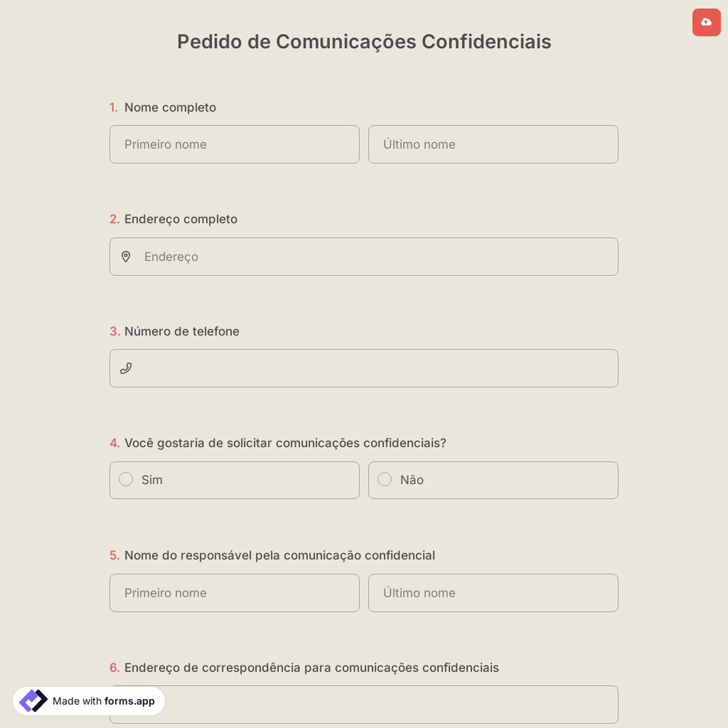Click the red cloud upload icon
This screenshot has width=728, height=728.
706,23
